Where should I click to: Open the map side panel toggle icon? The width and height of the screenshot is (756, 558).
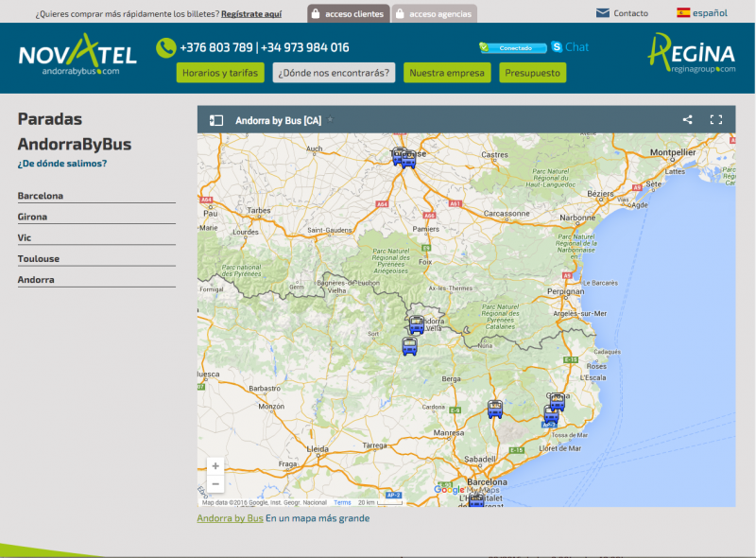pyautogui.click(x=215, y=120)
